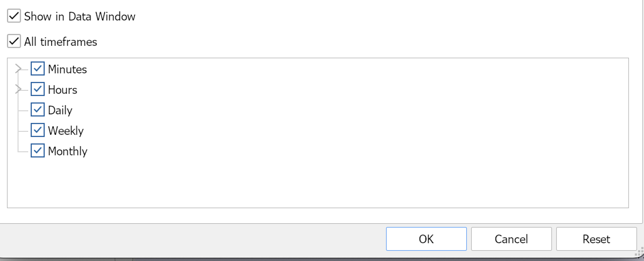Screen dimensions: 644x261
Task: Toggle the Daily timeframe checkbox
Action: [x=38, y=110]
